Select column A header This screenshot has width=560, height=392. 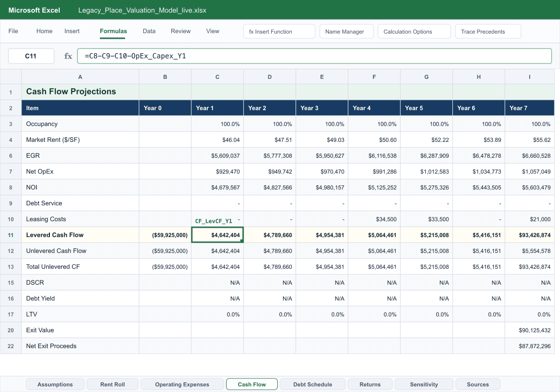point(80,77)
